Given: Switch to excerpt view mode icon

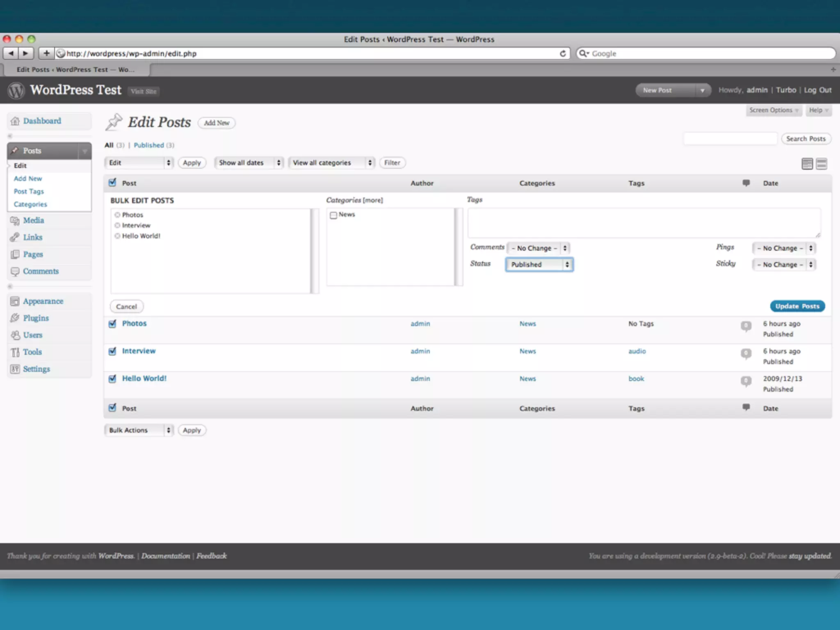Looking at the screenshot, I should (821, 164).
